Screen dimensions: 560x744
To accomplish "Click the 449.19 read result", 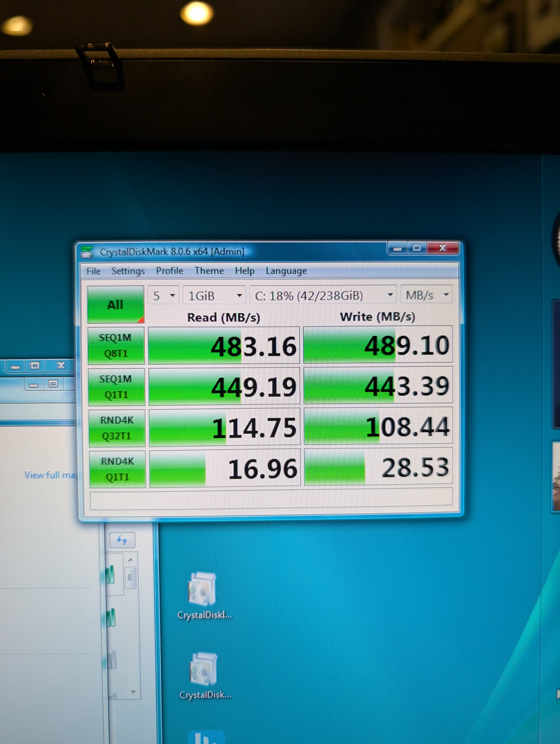I will click(224, 386).
